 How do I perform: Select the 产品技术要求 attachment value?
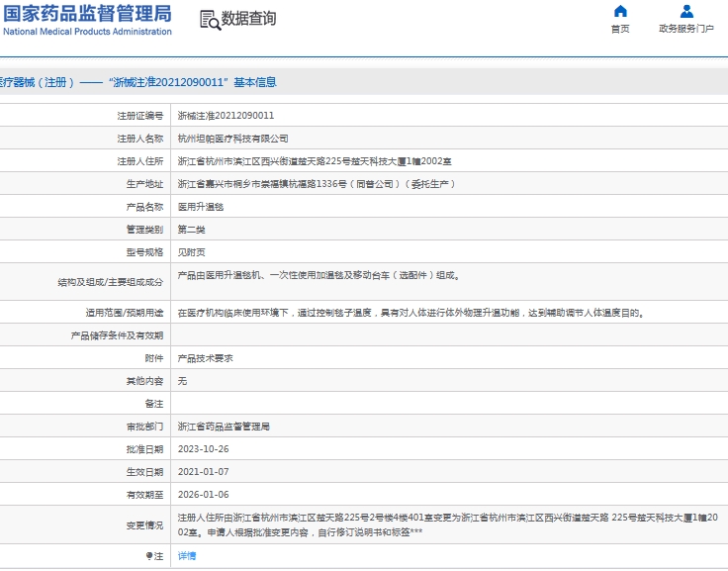pyautogui.click(x=205, y=358)
